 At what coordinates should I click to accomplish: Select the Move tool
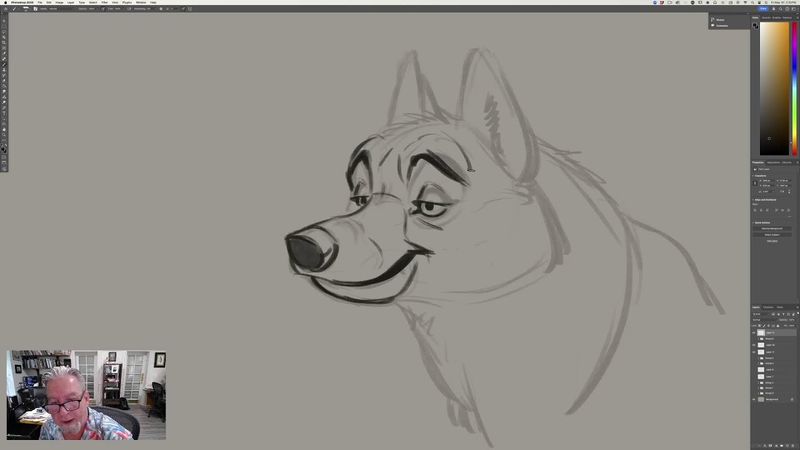click(4, 21)
